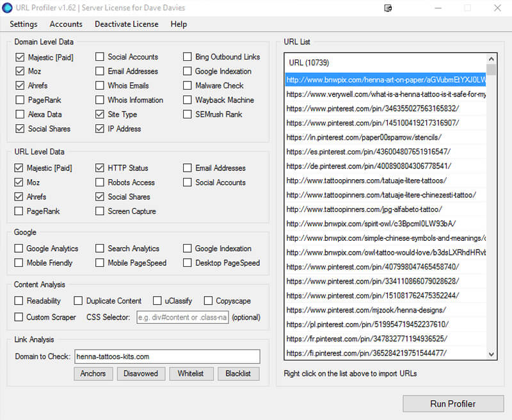Enable URL Level Email Addresses checkbox

click(187, 168)
